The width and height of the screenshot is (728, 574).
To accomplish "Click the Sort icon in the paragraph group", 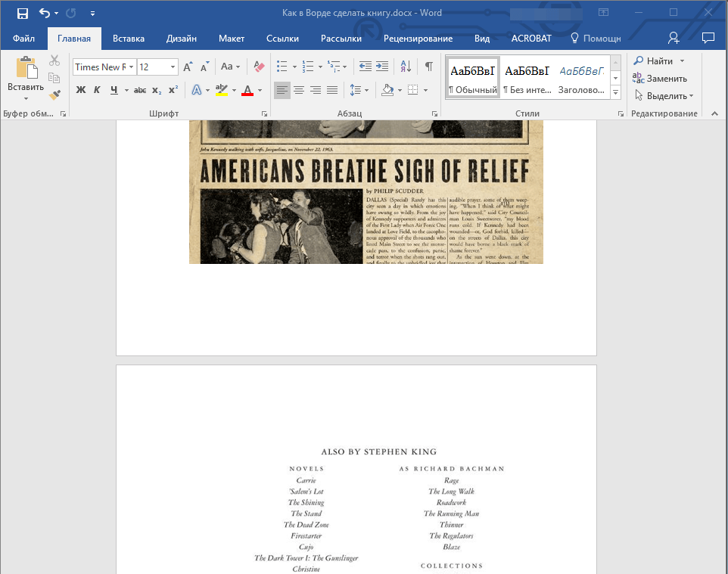I will [405, 67].
